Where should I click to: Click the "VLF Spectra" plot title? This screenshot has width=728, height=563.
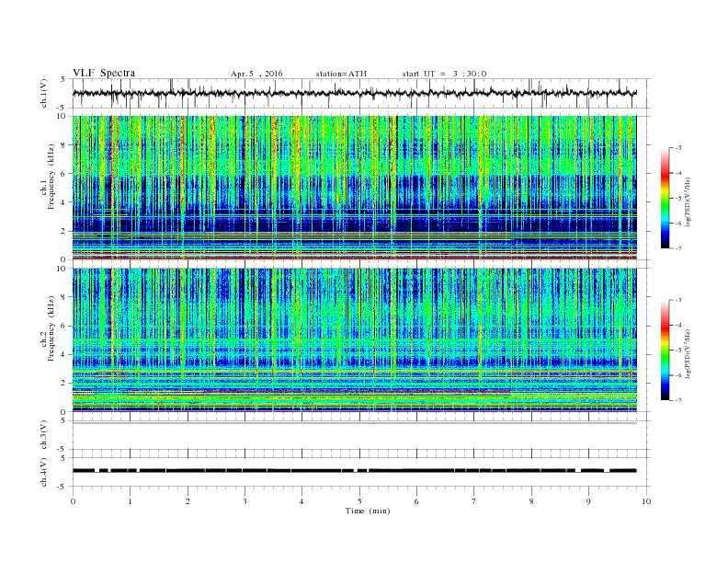click(104, 73)
